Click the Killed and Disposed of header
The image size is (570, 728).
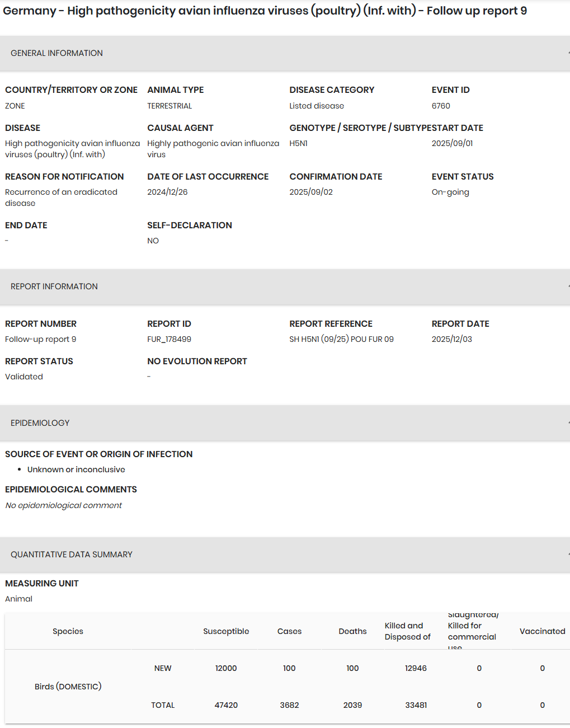(408, 631)
